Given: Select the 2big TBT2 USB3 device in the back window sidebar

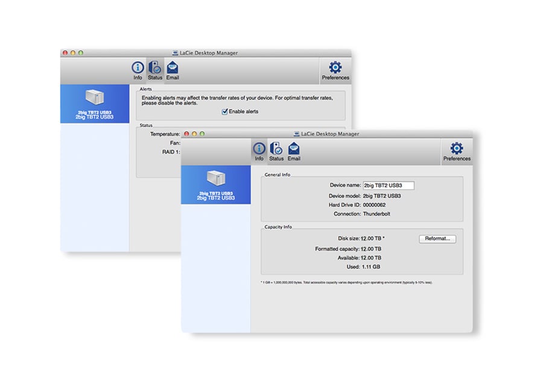Looking at the screenshot, I should click(x=95, y=104).
